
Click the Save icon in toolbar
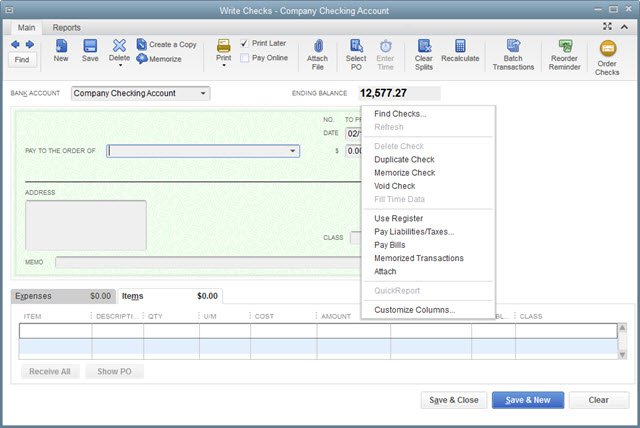coord(90,51)
